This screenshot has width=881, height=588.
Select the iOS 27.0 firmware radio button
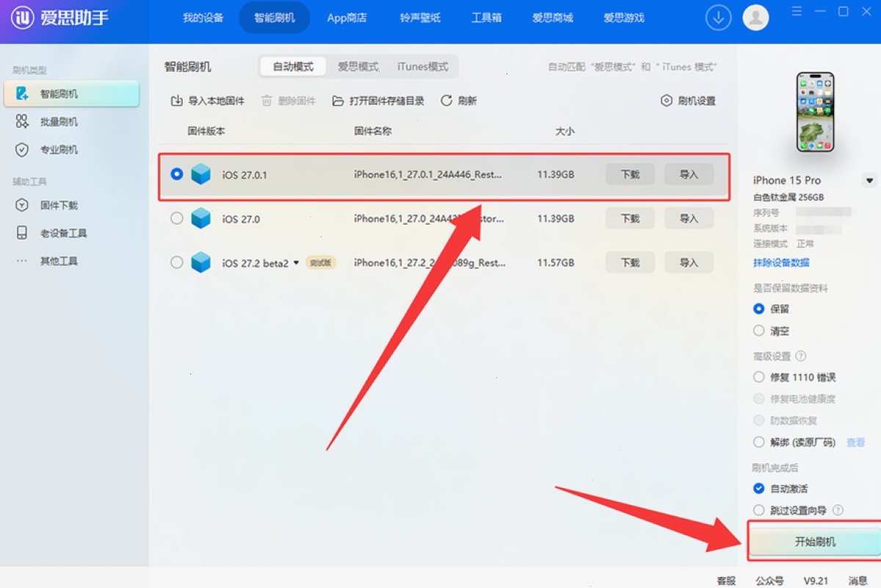click(176, 218)
